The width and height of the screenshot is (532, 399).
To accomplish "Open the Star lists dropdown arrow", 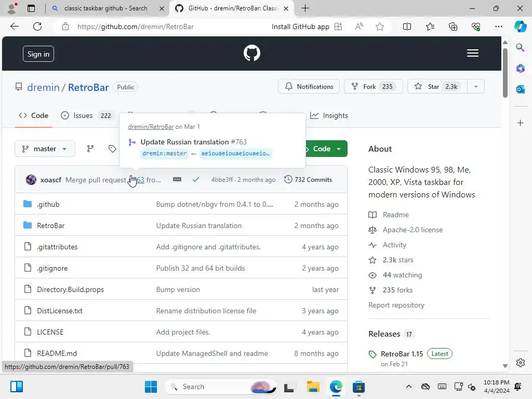I will (x=476, y=87).
